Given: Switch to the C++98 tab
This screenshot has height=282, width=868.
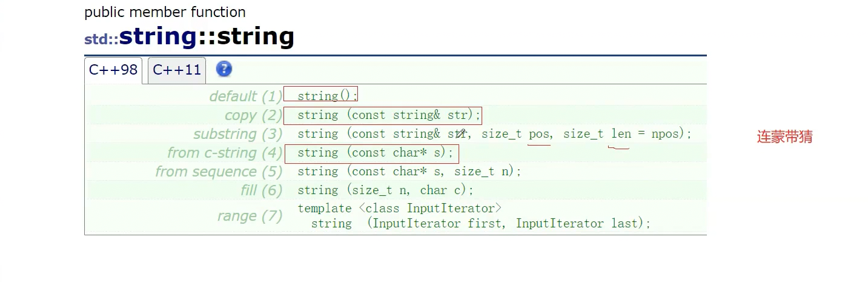Looking at the screenshot, I should (x=113, y=70).
